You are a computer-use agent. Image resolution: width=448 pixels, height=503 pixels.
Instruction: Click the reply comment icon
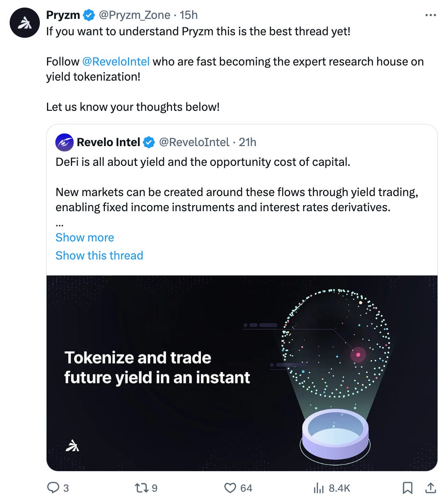click(x=53, y=487)
